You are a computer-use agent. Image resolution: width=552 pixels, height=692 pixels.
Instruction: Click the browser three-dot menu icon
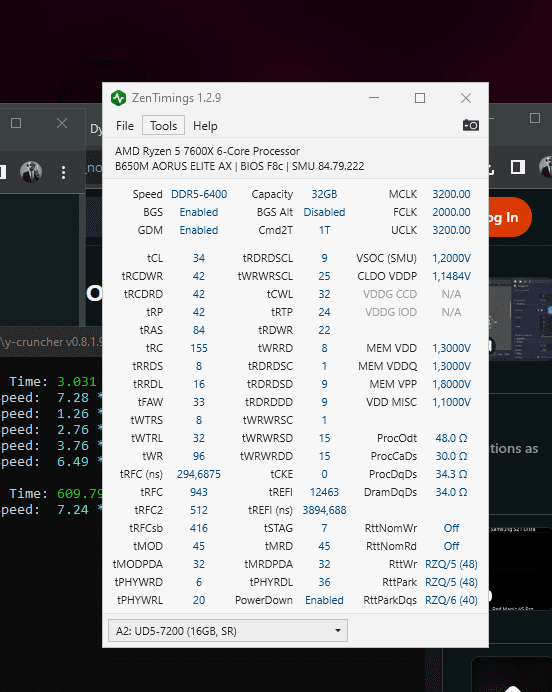pos(64,172)
